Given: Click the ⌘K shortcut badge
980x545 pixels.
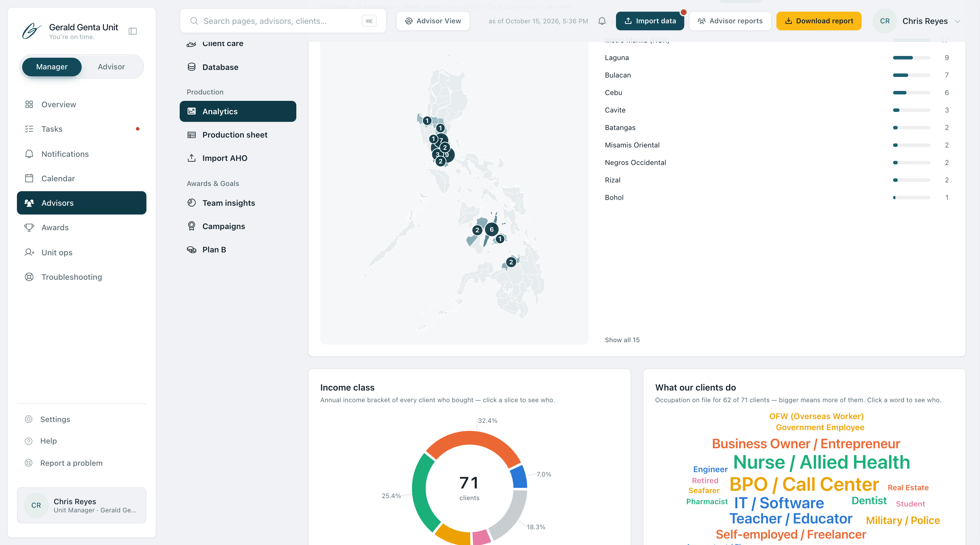Looking at the screenshot, I should tap(369, 21).
